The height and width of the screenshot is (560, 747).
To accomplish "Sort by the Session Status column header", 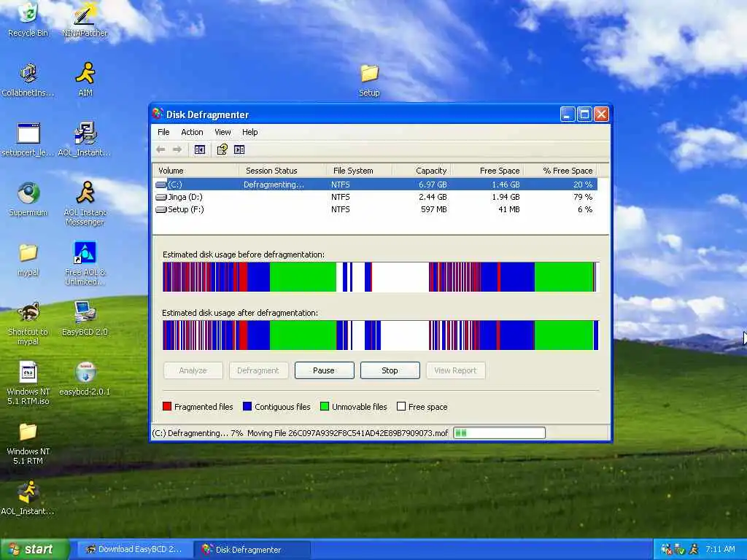I will pyautogui.click(x=282, y=171).
